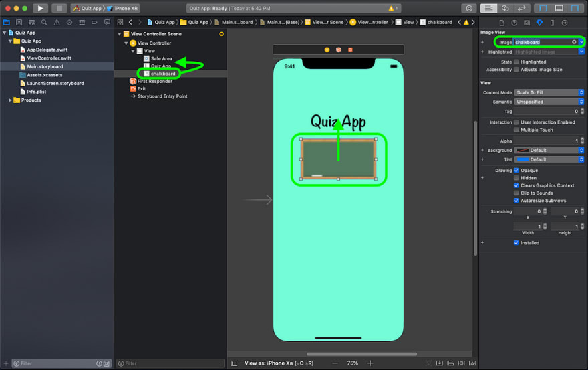588x370 pixels.
Task: Collapse the View Controller outline item
Action: click(x=126, y=43)
